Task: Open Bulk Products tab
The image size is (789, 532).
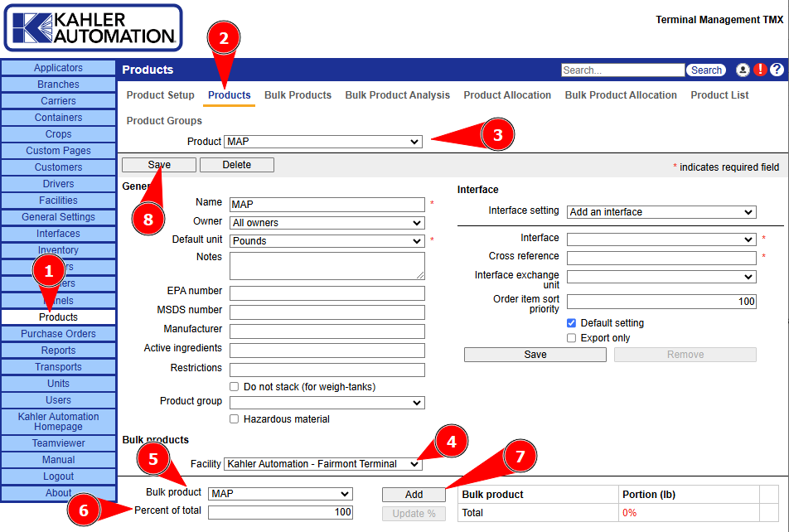Action: click(x=298, y=95)
